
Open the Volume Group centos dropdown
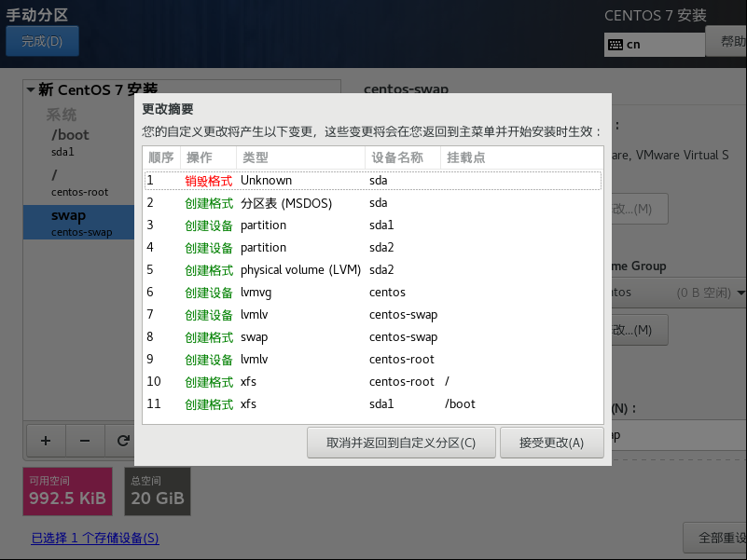(679, 293)
